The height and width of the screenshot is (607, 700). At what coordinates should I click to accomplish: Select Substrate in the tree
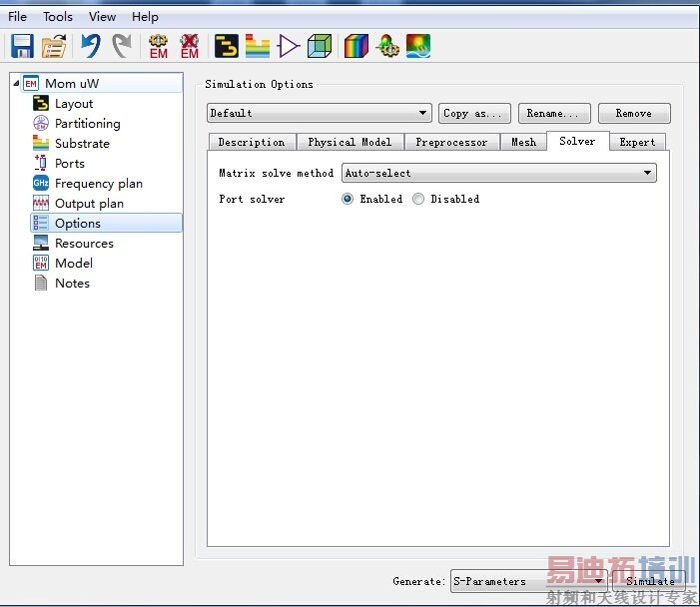pyautogui.click(x=82, y=144)
